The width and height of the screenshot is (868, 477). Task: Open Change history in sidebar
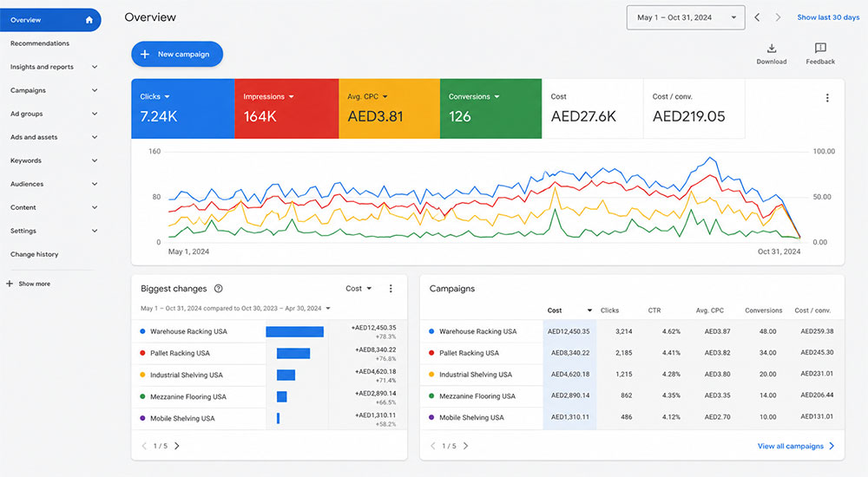(35, 255)
